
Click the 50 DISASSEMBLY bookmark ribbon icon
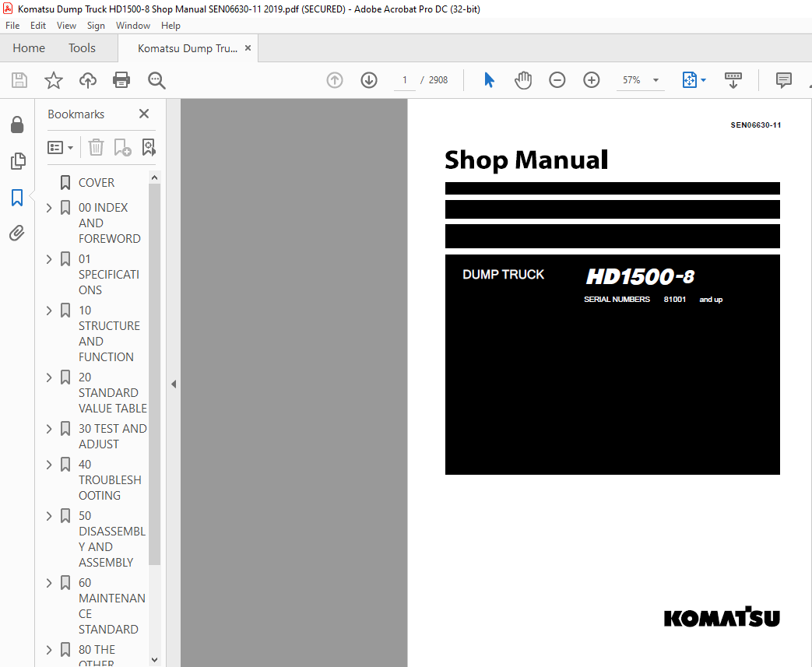(65, 516)
